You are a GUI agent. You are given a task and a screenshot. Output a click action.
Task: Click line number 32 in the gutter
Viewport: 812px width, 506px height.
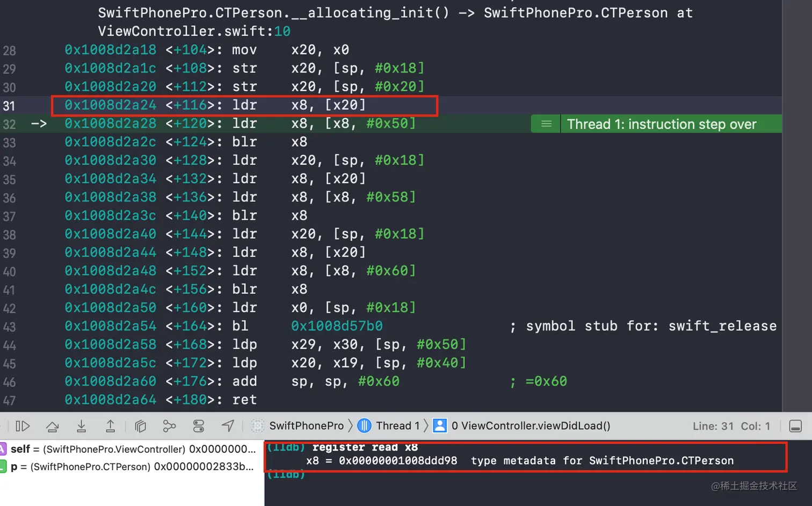tap(10, 125)
